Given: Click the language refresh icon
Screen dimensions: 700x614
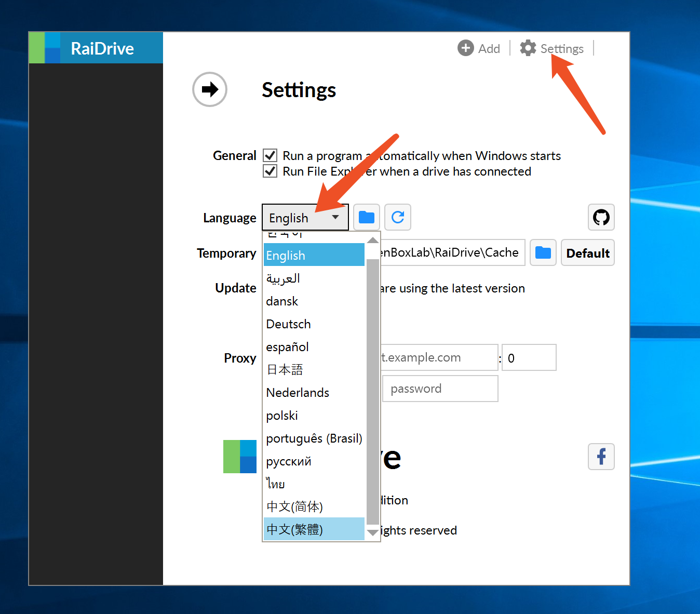Looking at the screenshot, I should click(398, 217).
